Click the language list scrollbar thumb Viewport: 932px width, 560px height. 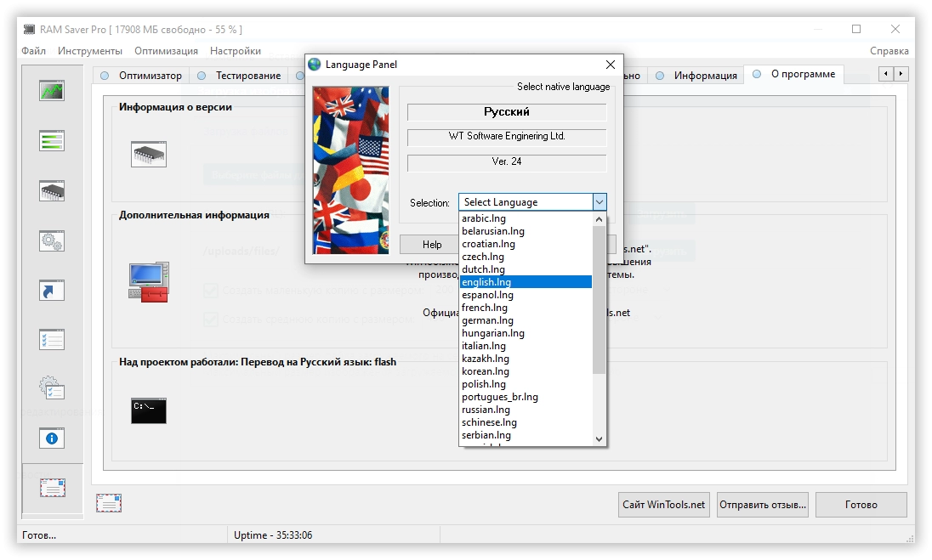tap(600, 300)
